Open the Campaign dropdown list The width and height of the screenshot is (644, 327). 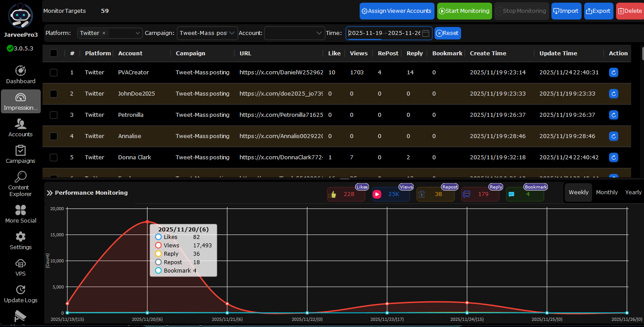[x=232, y=33]
